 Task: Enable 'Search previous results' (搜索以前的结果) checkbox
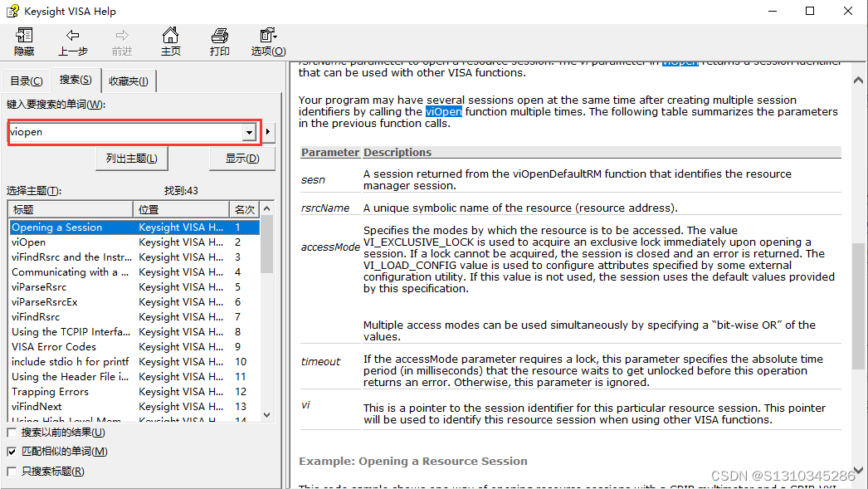point(12,433)
